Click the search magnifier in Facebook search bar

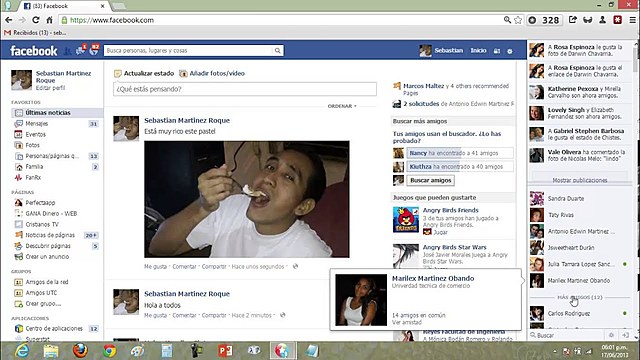pyautogui.click(x=278, y=51)
